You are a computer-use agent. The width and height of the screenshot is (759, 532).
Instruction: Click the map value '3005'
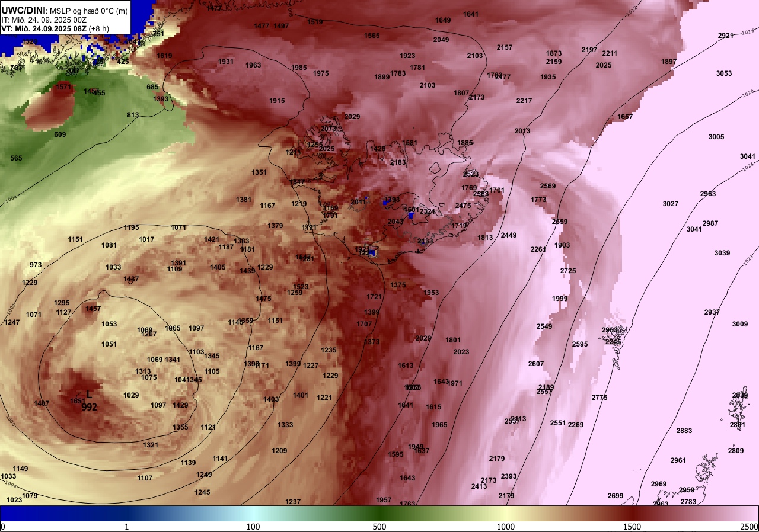pos(716,137)
